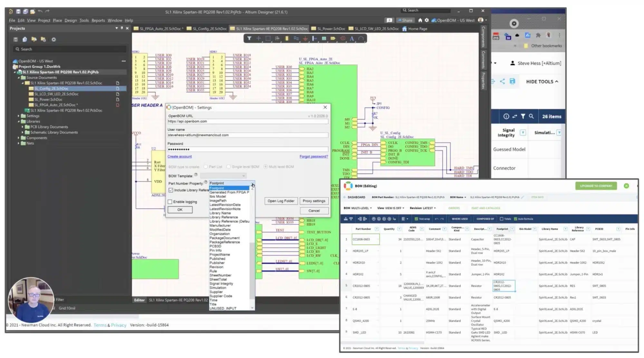Select the Multi level BOM radio button
This screenshot has height=358, width=644.
265,167
